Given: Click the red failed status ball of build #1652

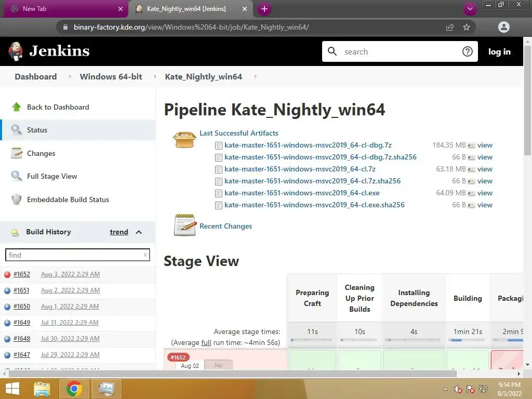Looking at the screenshot, I should coord(7,274).
